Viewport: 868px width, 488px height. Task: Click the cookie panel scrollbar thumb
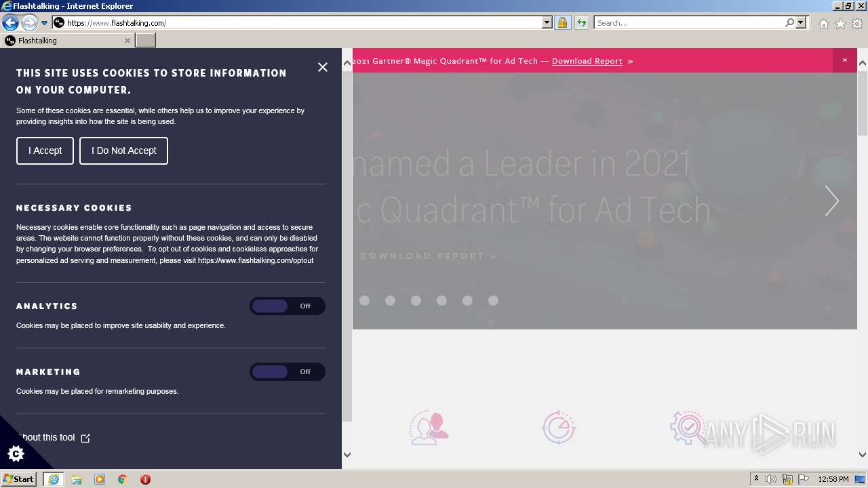click(x=347, y=245)
